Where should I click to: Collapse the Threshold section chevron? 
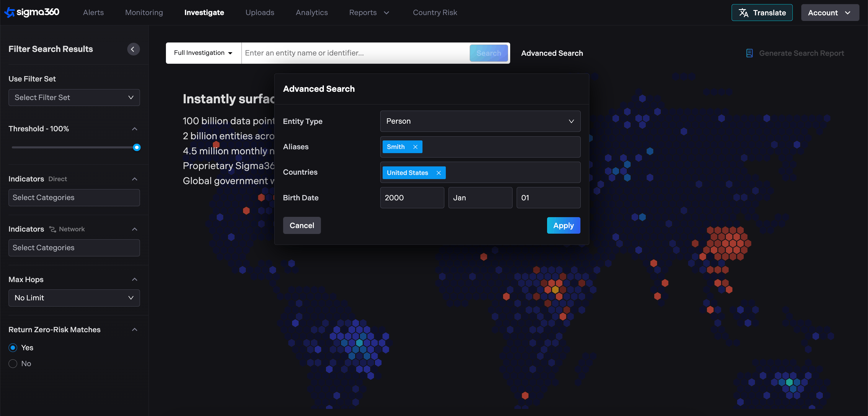click(x=134, y=129)
